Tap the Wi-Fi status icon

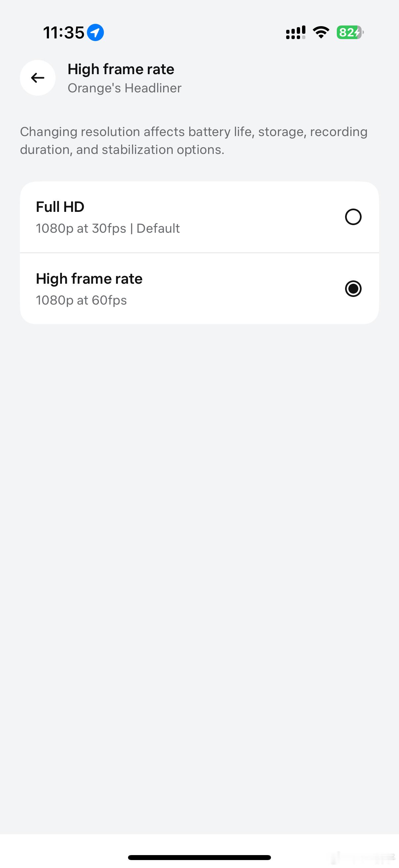click(x=321, y=33)
